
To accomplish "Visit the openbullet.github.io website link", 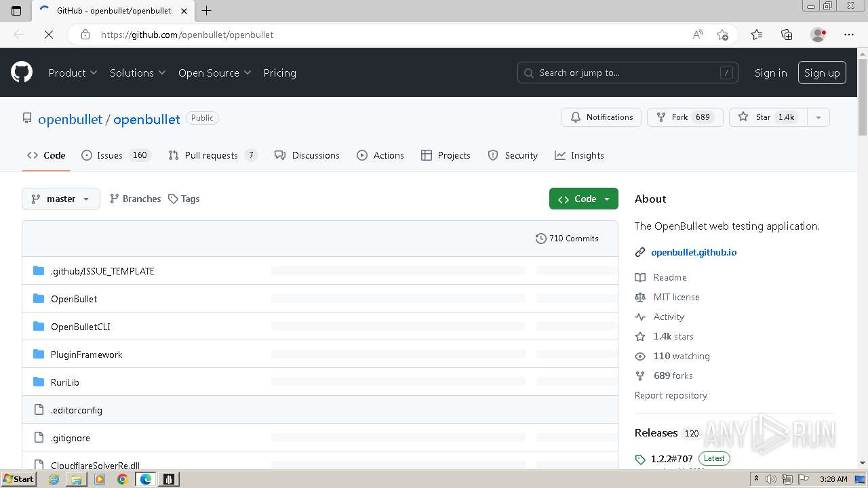I will pyautogui.click(x=694, y=252).
